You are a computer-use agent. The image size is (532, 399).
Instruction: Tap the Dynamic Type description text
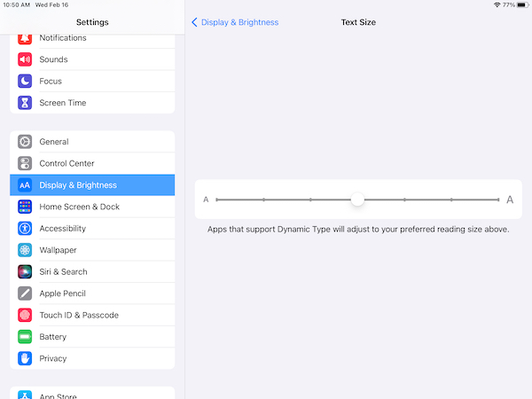click(x=358, y=230)
